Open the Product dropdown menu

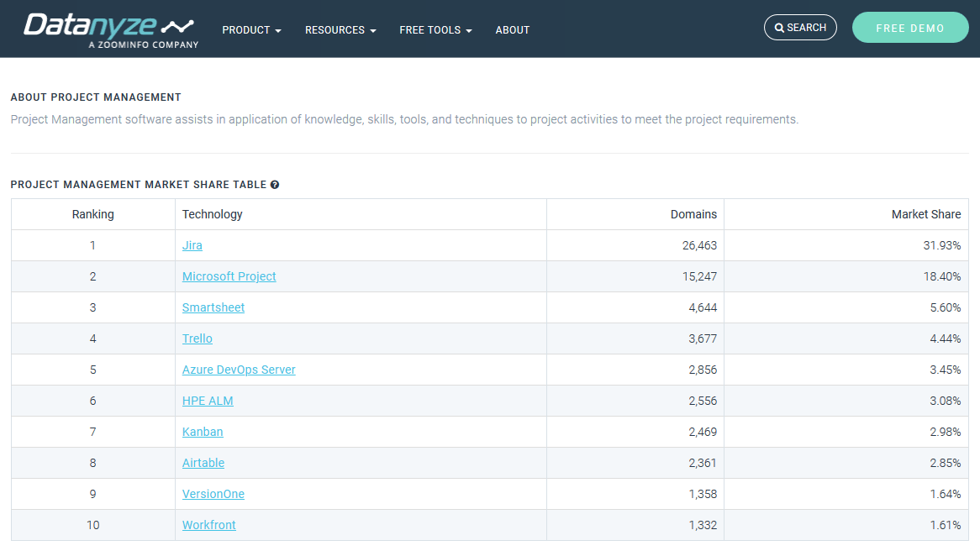[x=252, y=30]
